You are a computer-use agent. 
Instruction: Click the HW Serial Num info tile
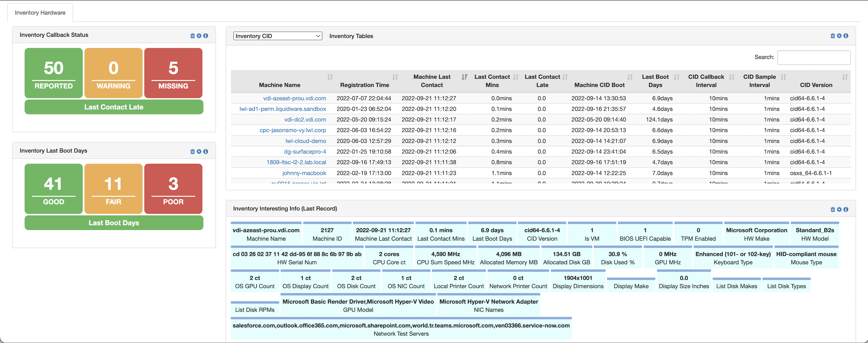click(x=297, y=257)
